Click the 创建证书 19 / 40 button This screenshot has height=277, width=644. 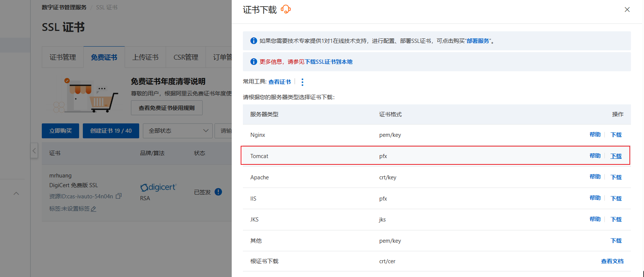(x=111, y=131)
